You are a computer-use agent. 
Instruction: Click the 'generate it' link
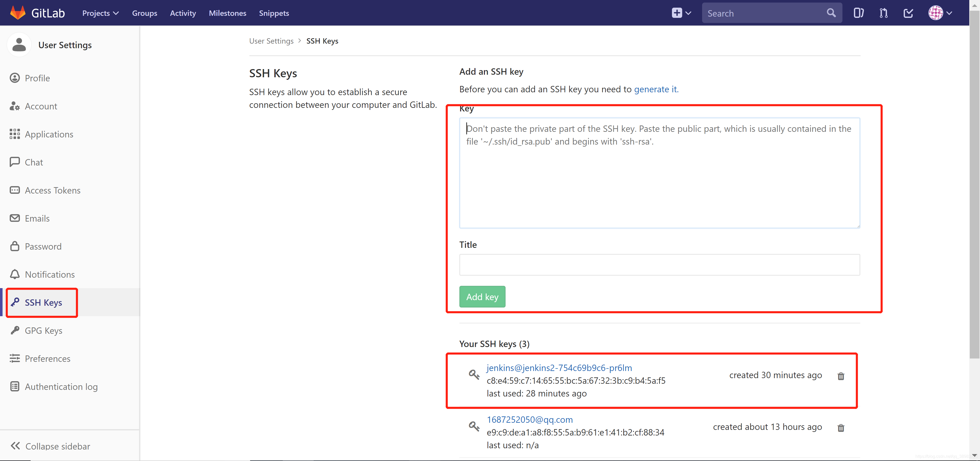[x=655, y=89]
